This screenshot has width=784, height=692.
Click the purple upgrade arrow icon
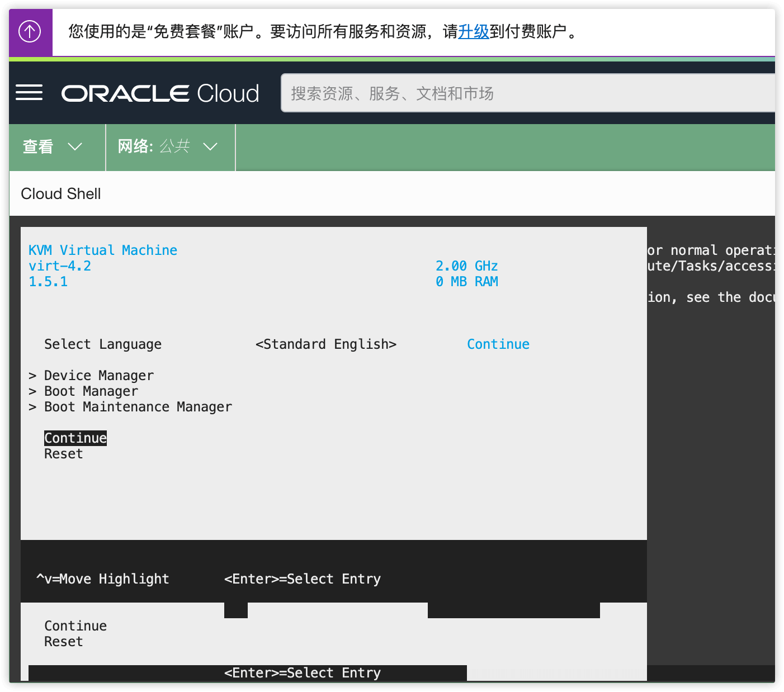coord(30,32)
